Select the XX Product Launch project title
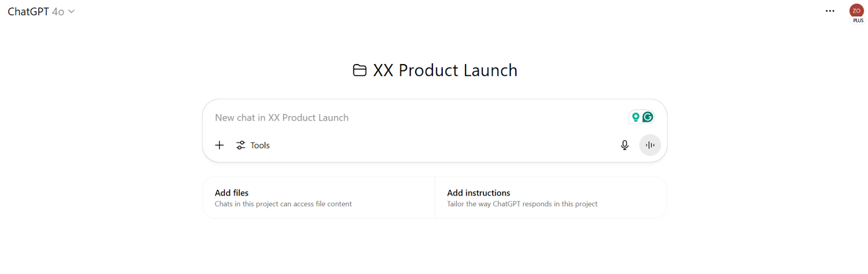Viewport: 868px width, 274px height. pyautogui.click(x=445, y=71)
